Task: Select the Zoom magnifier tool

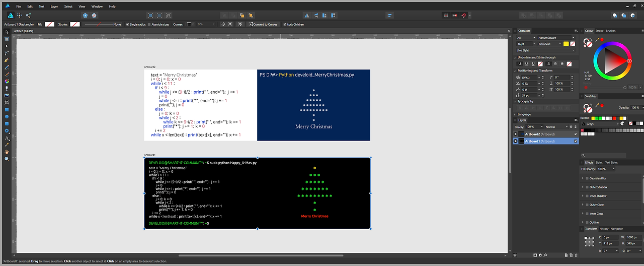Action: click(7, 159)
